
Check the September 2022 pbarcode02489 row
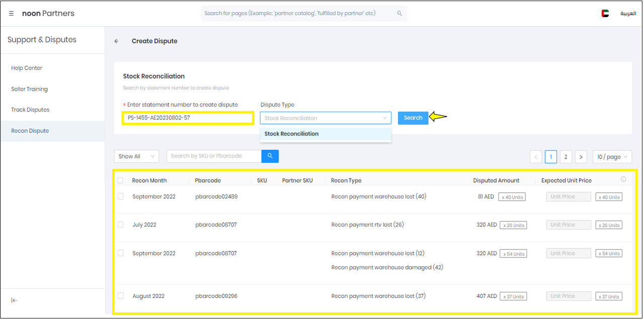pyautogui.click(x=121, y=196)
